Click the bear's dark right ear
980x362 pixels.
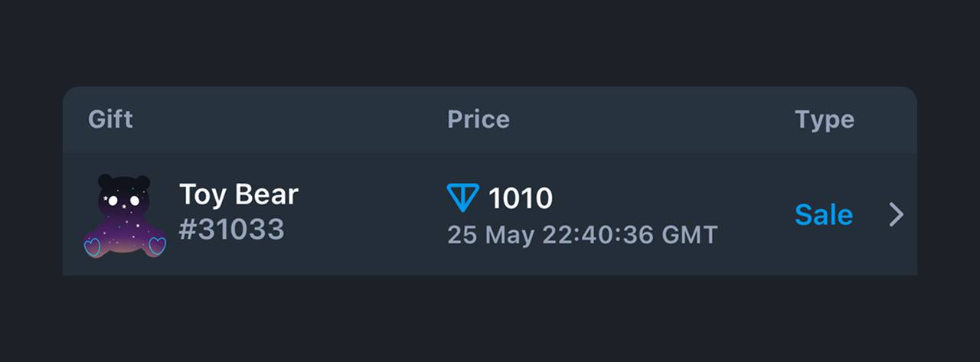click(143, 182)
